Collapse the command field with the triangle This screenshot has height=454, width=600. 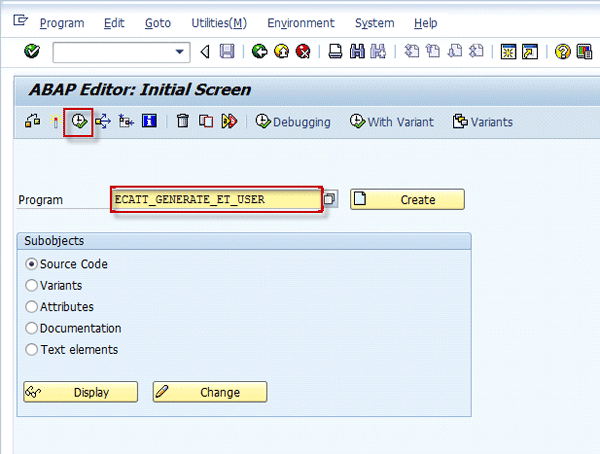(x=205, y=52)
